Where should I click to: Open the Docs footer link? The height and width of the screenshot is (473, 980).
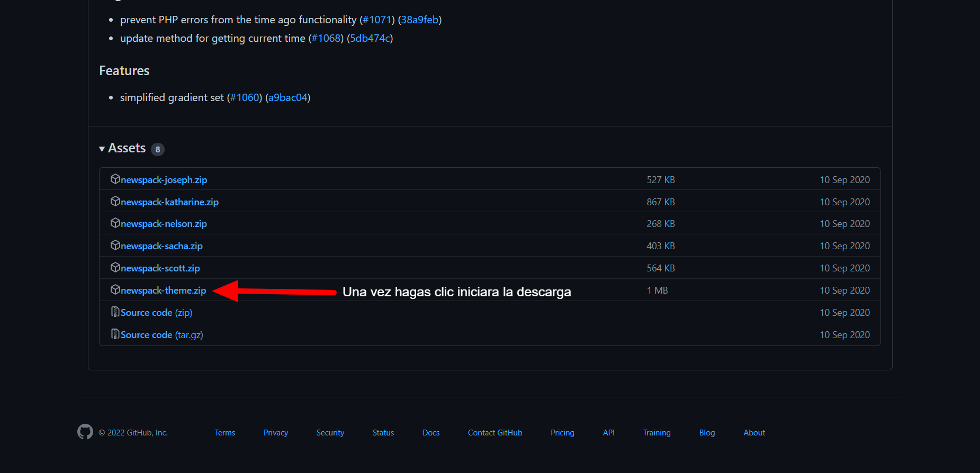(431, 433)
